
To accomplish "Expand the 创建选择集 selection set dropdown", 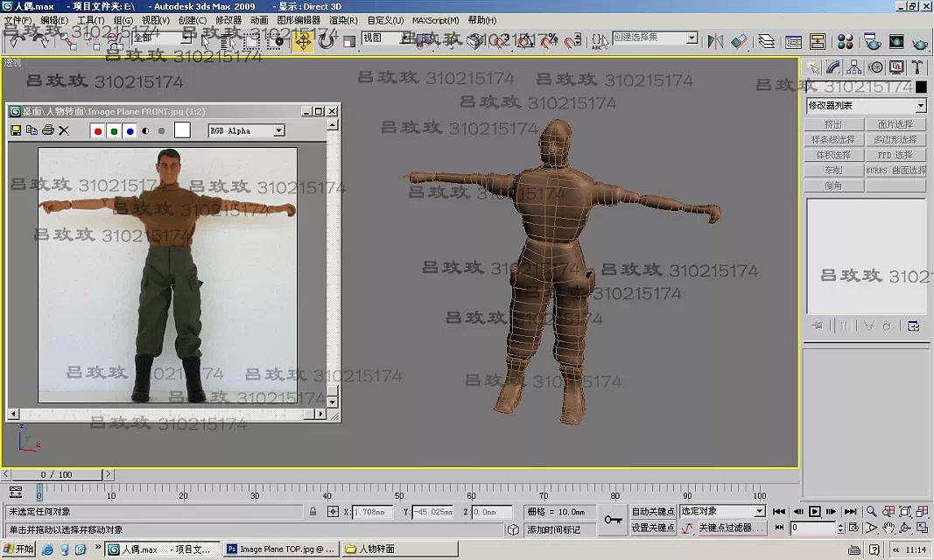I will [692, 38].
